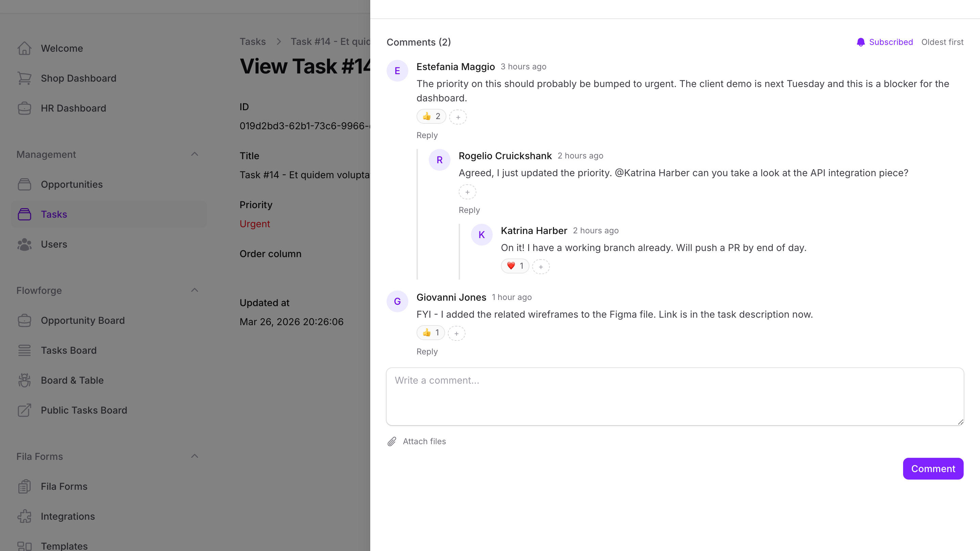Open the Integrations page
980x551 pixels.
tap(68, 516)
